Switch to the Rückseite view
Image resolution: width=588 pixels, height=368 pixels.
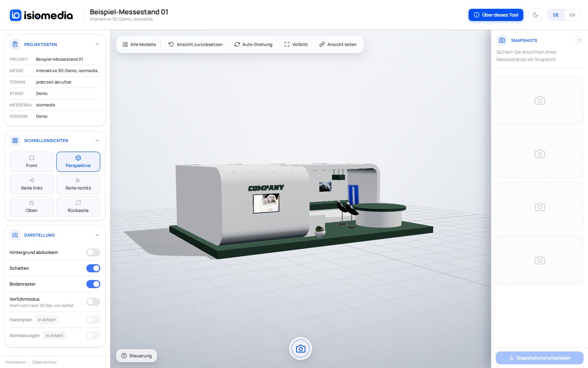click(x=78, y=206)
